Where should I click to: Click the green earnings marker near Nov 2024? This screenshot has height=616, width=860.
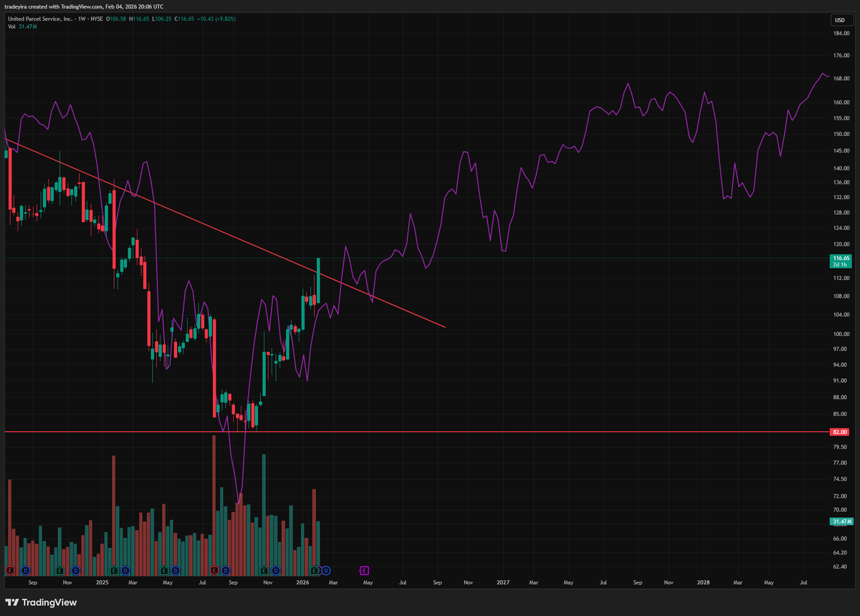coord(59,570)
